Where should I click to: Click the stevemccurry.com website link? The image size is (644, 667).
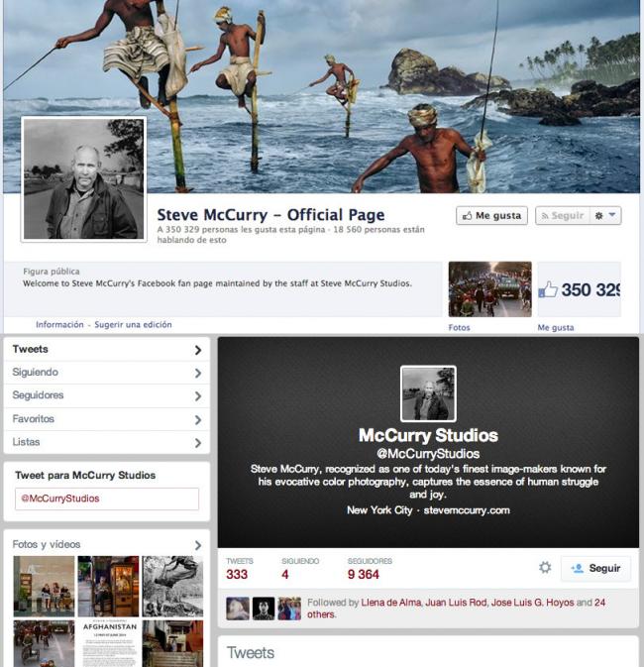[467, 510]
